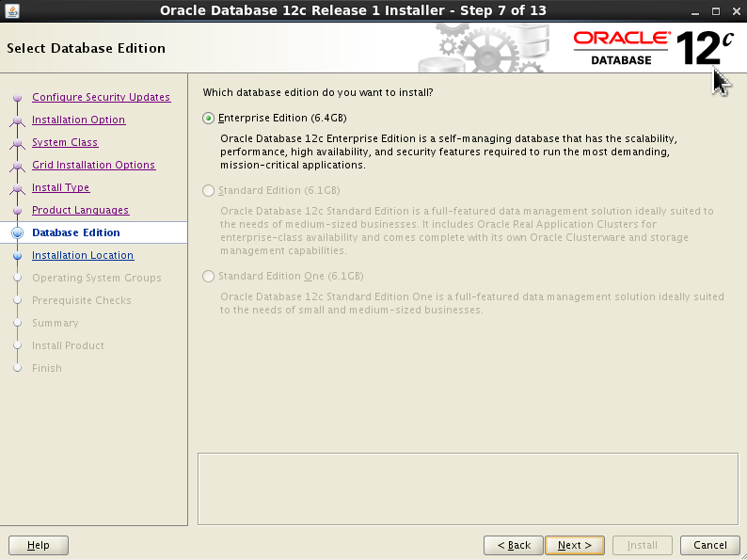Viewport: 747px width, 560px height.
Task: Click the Installation Location step bullet icon
Action: 18,255
